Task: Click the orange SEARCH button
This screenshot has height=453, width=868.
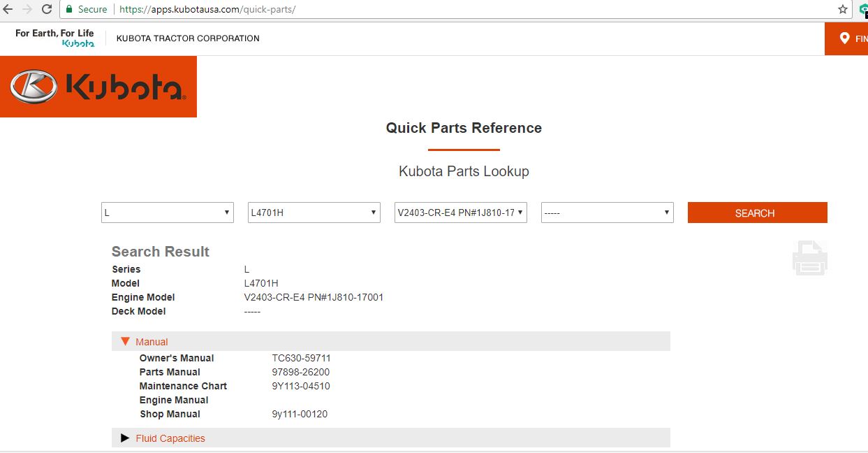Action: (x=758, y=213)
